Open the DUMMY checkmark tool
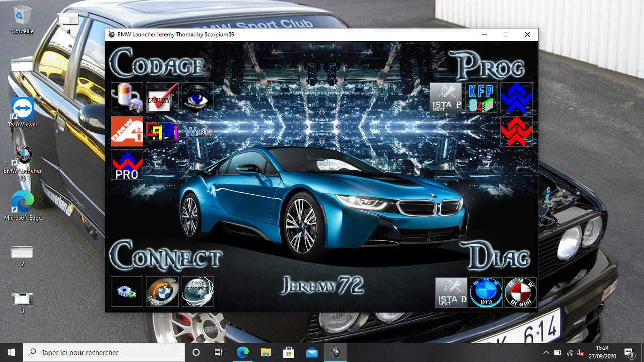 (x=162, y=98)
